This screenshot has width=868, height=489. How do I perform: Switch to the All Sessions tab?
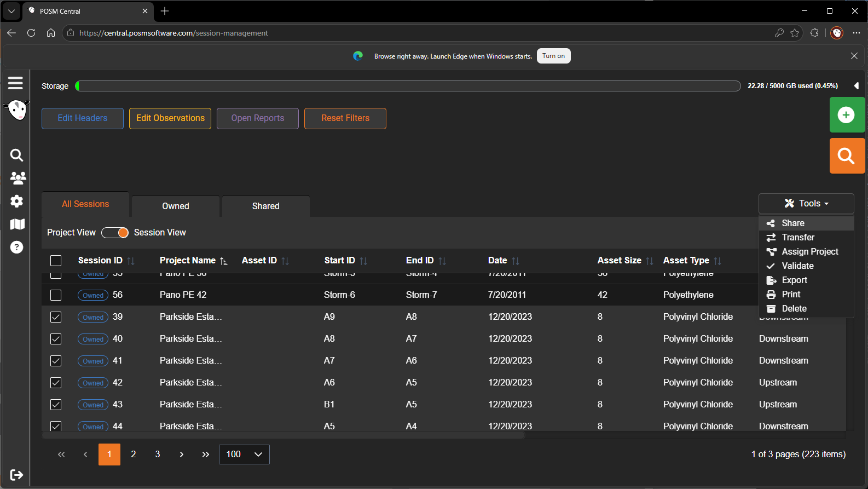point(85,204)
